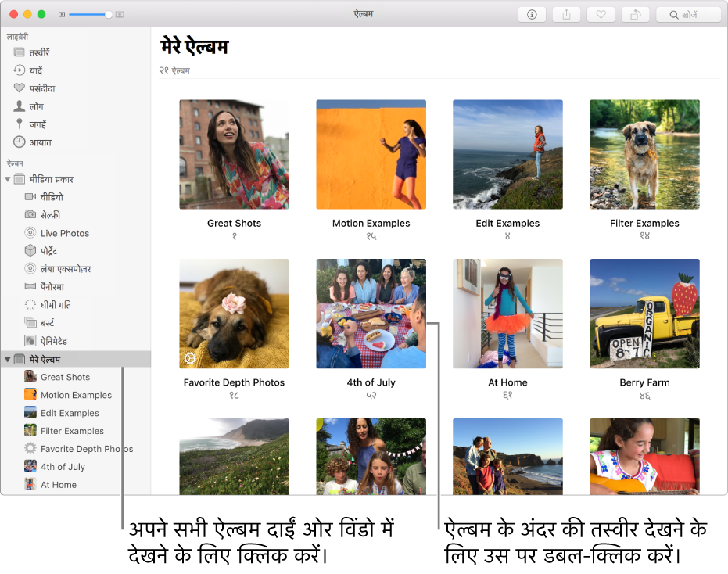Collapse the मीडिया प्रकार section
The height and width of the screenshot is (574, 728).
click(x=8, y=178)
